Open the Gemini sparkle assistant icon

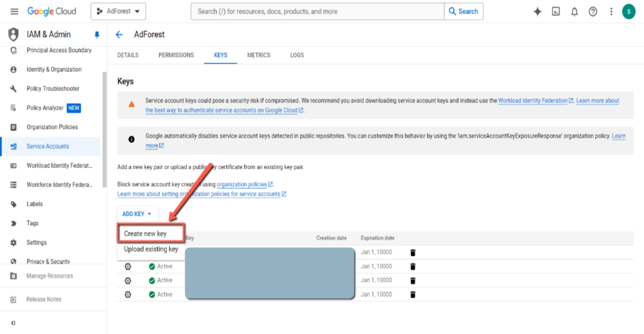point(537,11)
